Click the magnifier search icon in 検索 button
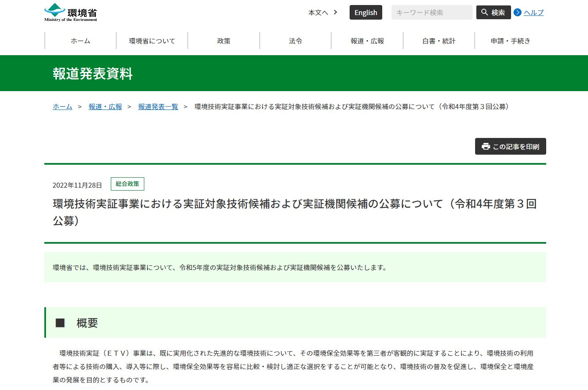 pos(484,12)
